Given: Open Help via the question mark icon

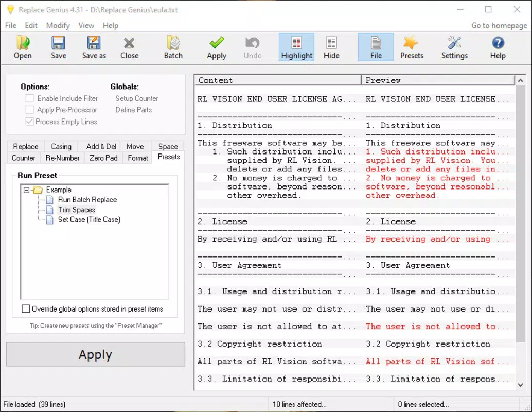Looking at the screenshot, I should [x=498, y=47].
